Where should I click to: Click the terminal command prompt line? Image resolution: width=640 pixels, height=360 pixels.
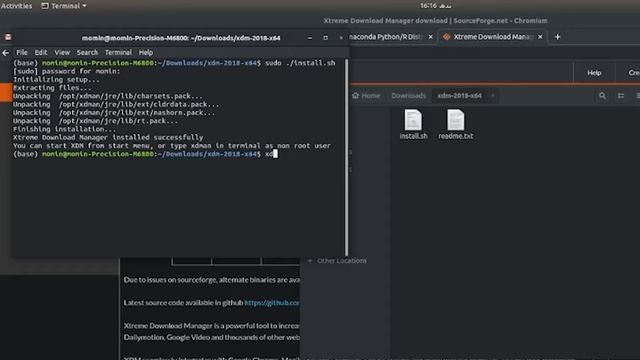(145, 154)
